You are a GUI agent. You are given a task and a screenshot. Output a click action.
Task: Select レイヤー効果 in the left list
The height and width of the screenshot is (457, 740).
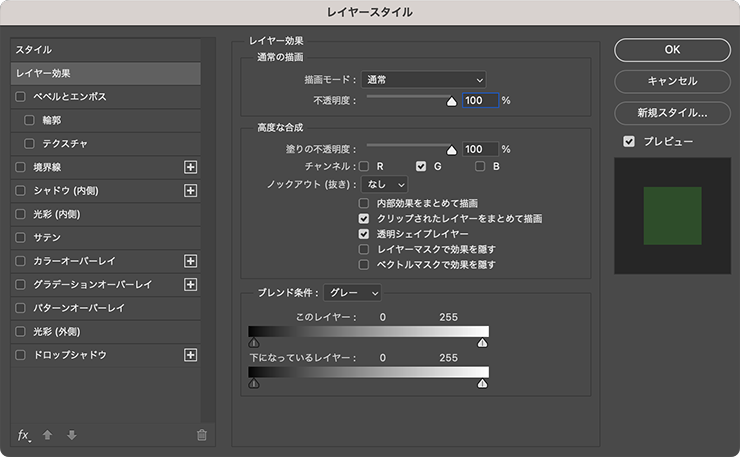106,73
